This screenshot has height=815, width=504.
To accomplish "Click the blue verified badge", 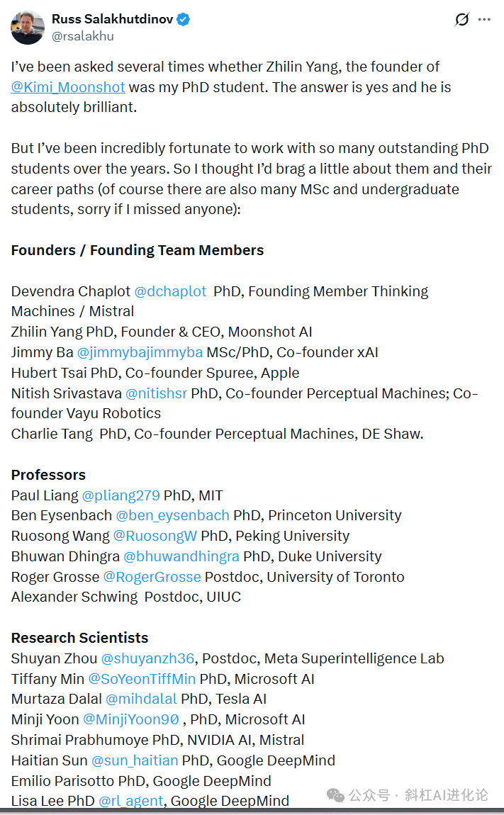I will click(183, 19).
